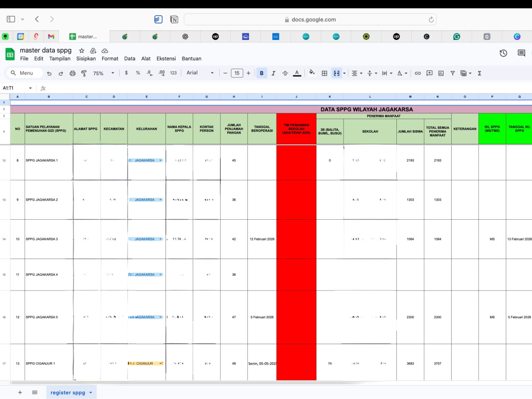
Task: Toggle bold formatting
Action: point(262,73)
